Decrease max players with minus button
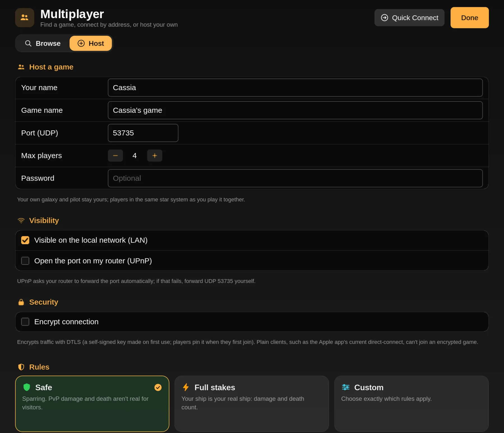Image resolution: width=504 pixels, height=433 pixels. 115,156
